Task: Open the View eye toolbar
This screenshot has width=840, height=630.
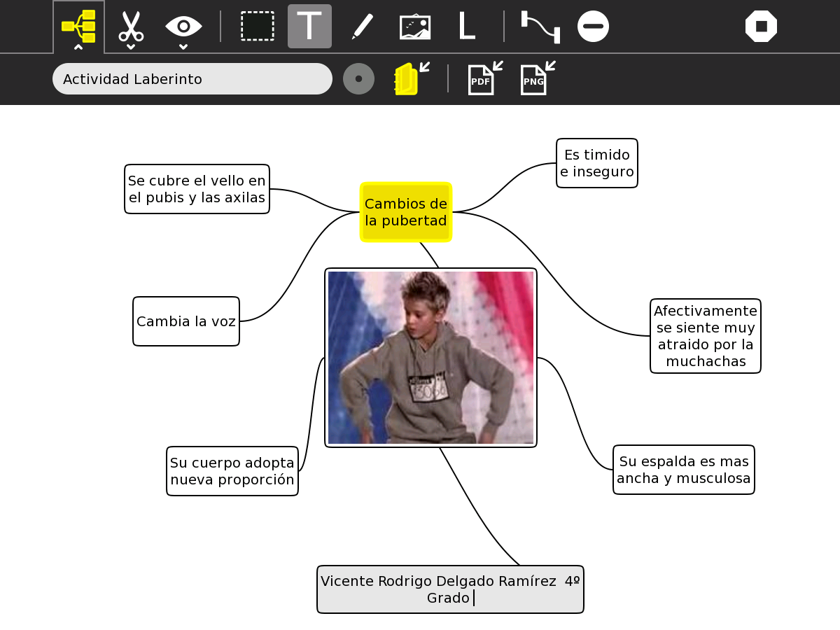Action: (183, 26)
